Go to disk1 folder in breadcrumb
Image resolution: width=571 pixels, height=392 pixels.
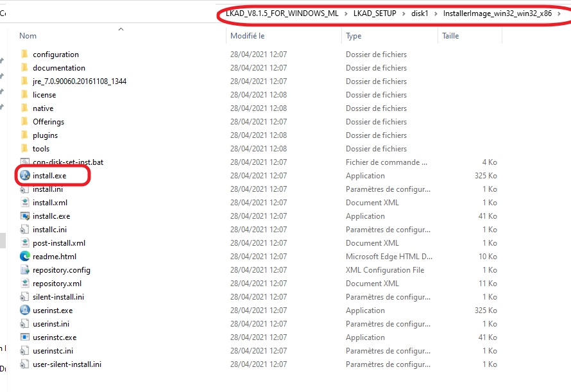pyautogui.click(x=420, y=13)
